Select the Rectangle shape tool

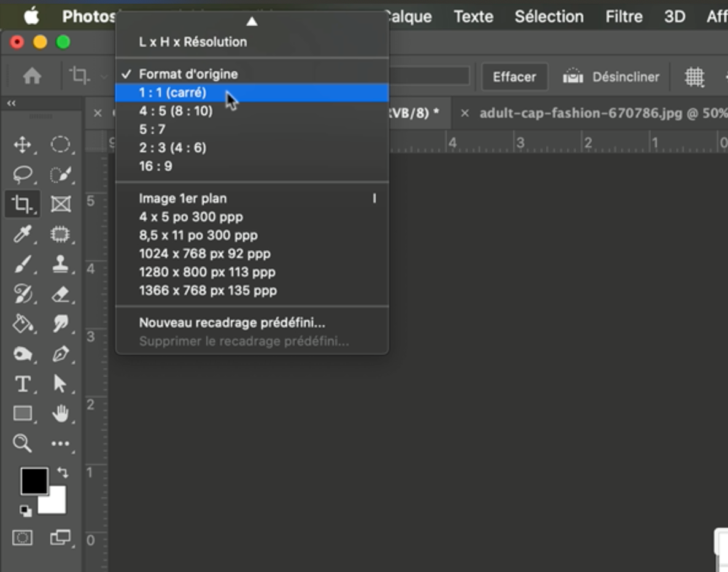point(22,413)
